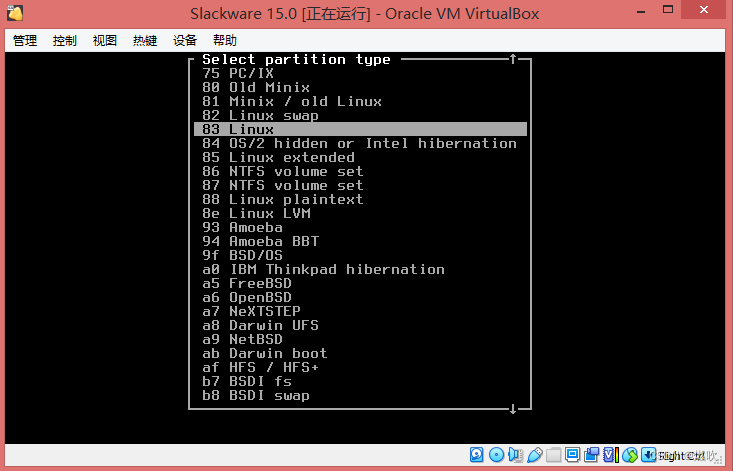Click the mouse integration status icon
733x471 pixels.
630,455
